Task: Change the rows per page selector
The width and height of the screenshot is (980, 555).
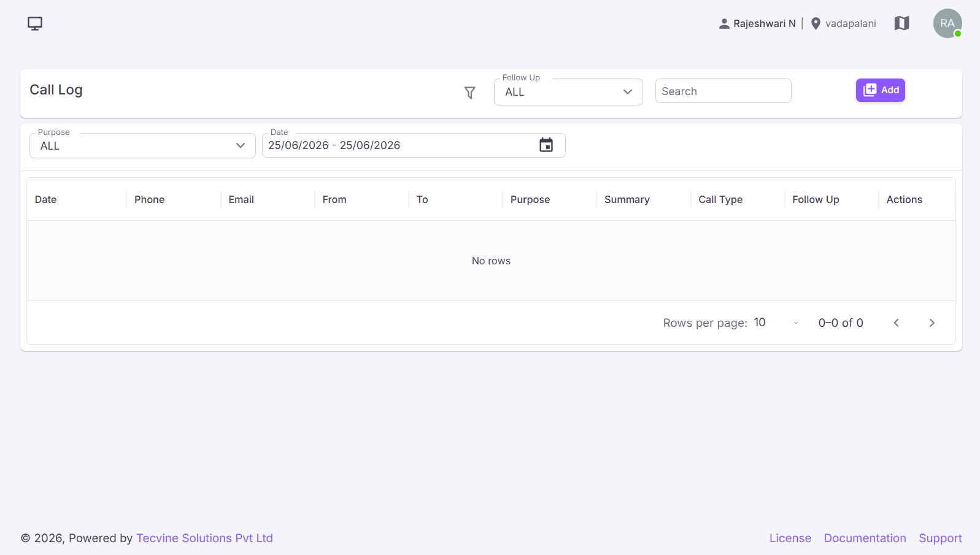Action: coord(776,323)
